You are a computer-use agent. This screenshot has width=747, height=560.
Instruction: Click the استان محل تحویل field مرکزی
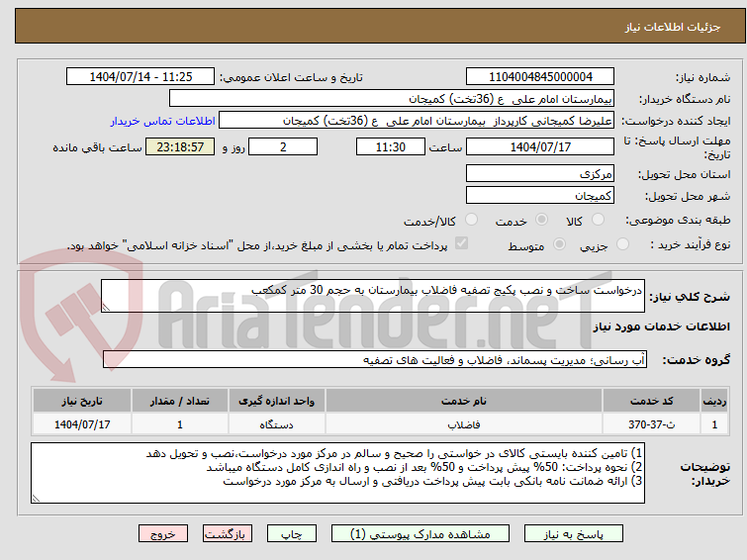click(x=540, y=173)
